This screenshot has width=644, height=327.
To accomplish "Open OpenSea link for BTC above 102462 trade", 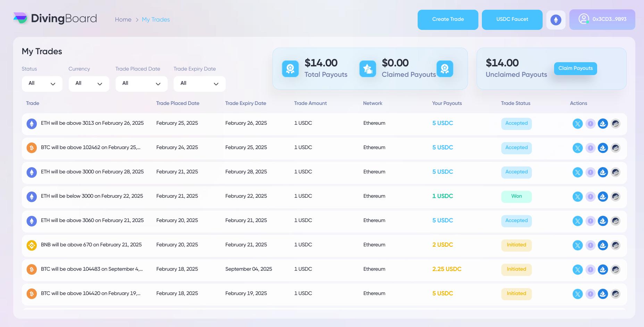I will (x=603, y=148).
